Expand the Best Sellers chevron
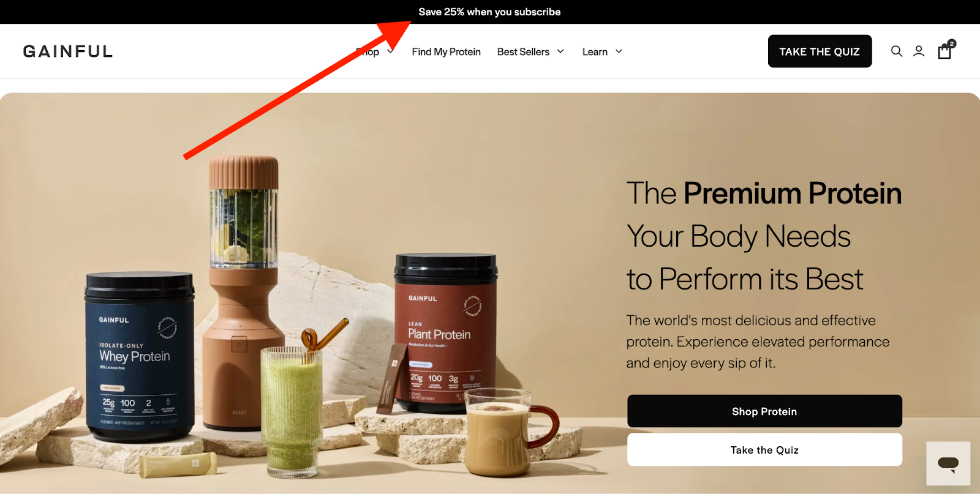 [560, 51]
